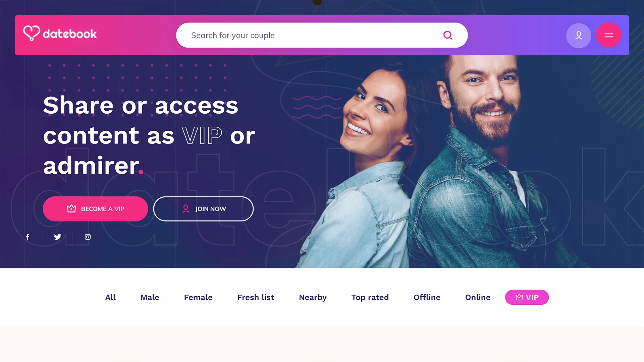Visit the Facebook page icon

point(28,237)
